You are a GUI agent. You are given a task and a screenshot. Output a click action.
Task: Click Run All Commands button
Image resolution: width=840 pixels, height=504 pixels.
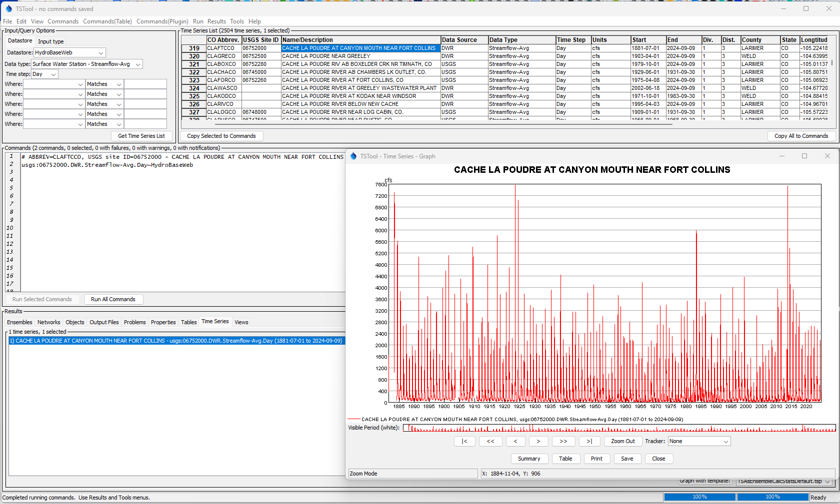[x=113, y=299]
